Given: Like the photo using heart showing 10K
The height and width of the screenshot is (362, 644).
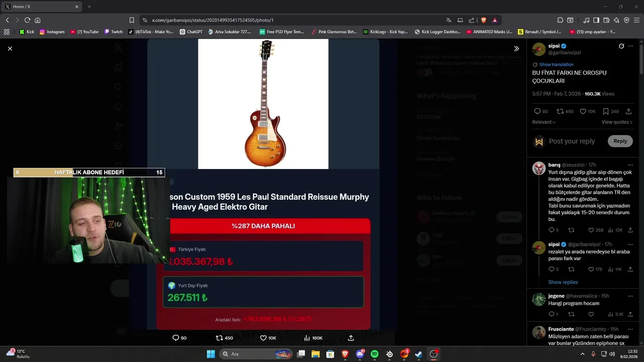Looking at the screenshot, I should [263, 338].
